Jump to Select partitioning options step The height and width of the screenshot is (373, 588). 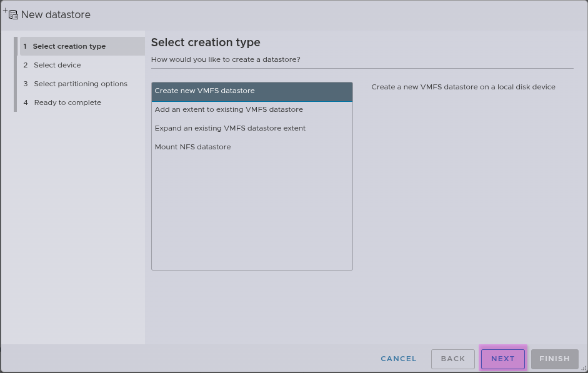80,84
